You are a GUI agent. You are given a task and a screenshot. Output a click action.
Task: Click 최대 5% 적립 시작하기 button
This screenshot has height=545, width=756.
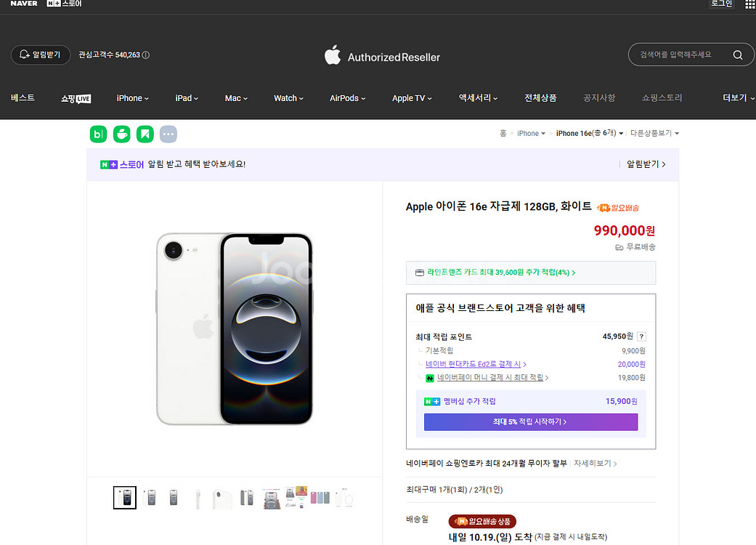530,421
